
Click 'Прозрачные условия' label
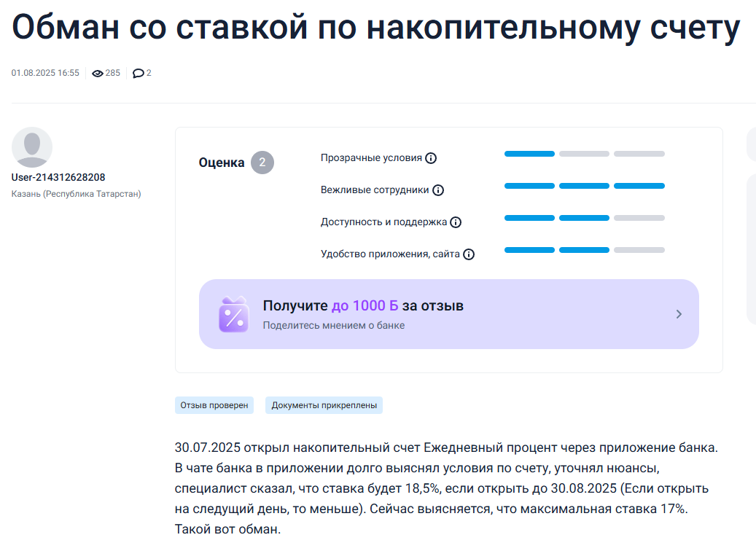coord(371,157)
